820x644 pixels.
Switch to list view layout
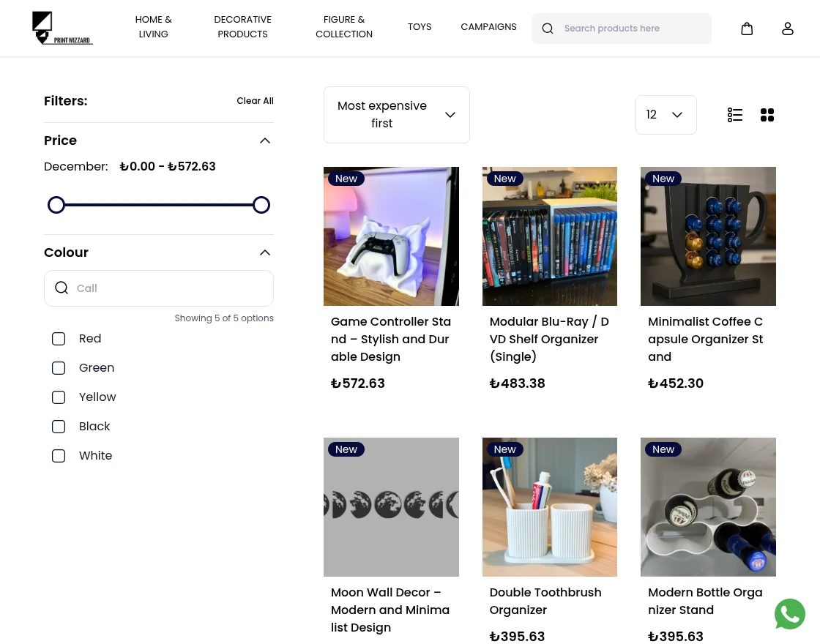pyautogui.click(x=735, y=115)
